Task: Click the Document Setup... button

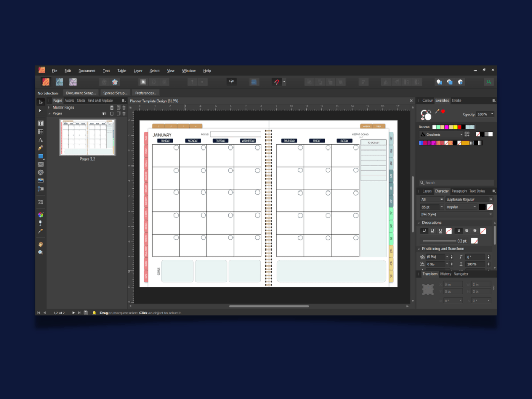Action: (81, 93)
